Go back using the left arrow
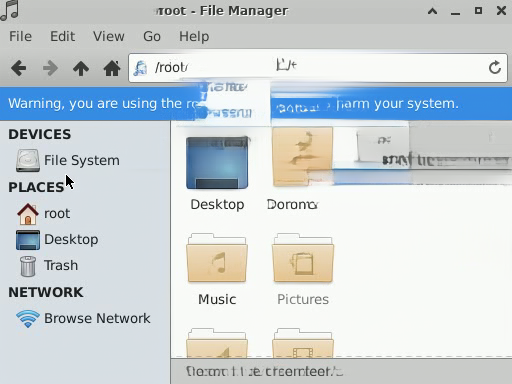The image size is (512, 384). [18, 68]
